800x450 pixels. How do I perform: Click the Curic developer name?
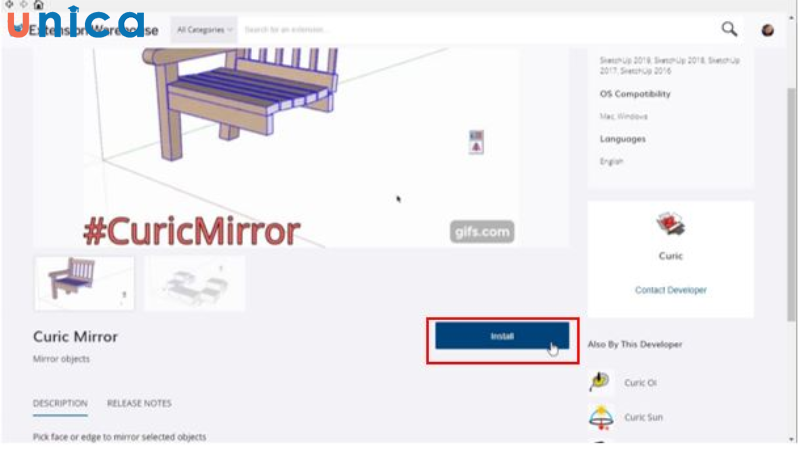tap(670, 256)
